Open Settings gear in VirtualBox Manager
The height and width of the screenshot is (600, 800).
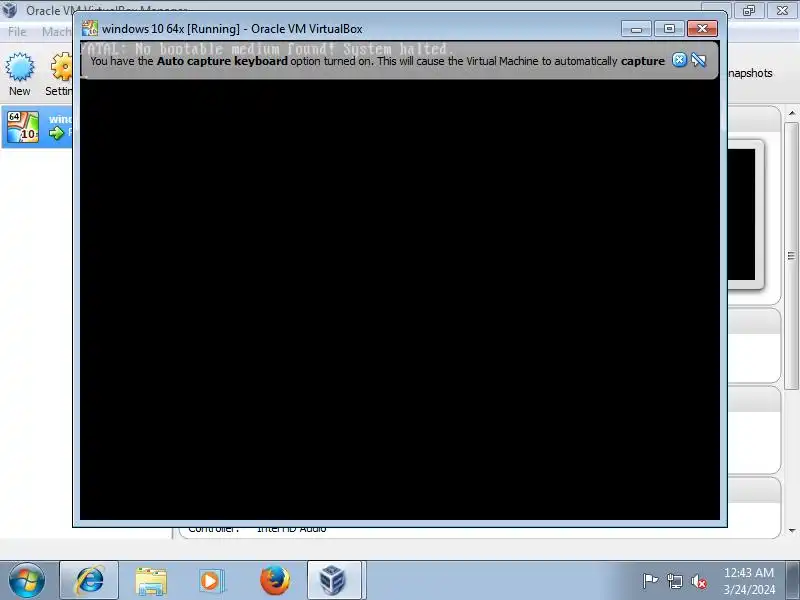pos(61,74)
